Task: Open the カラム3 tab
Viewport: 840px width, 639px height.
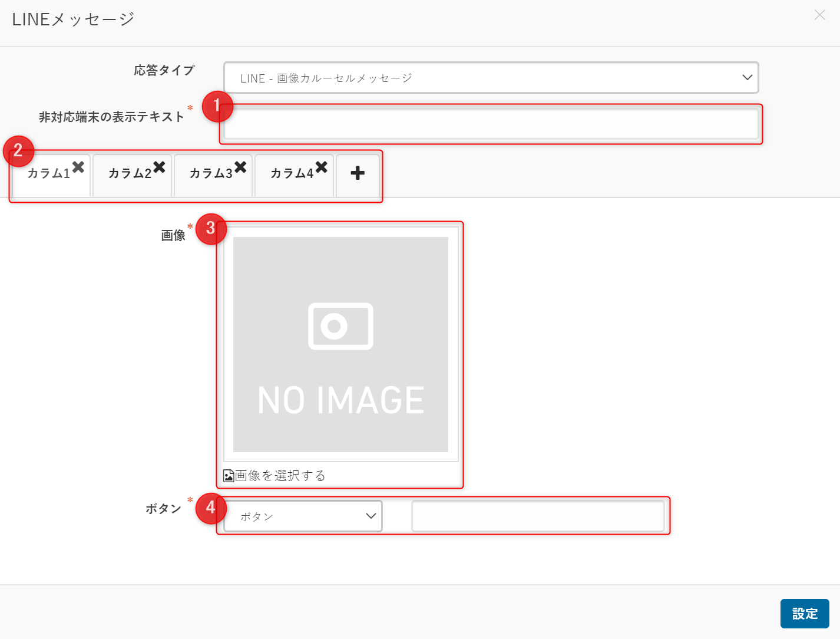Action: pyautogui.click(x=210, y=174)
